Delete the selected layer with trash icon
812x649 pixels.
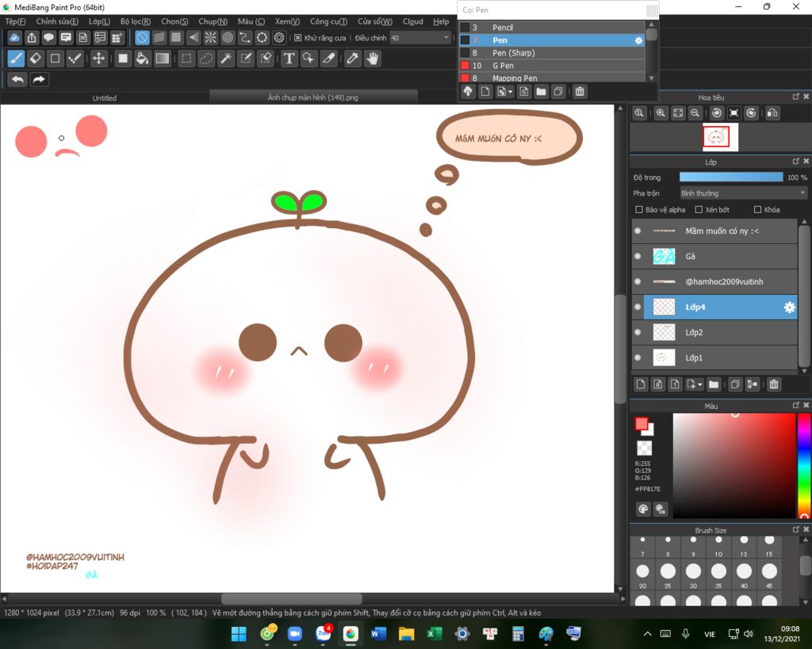tap(774, 384)
